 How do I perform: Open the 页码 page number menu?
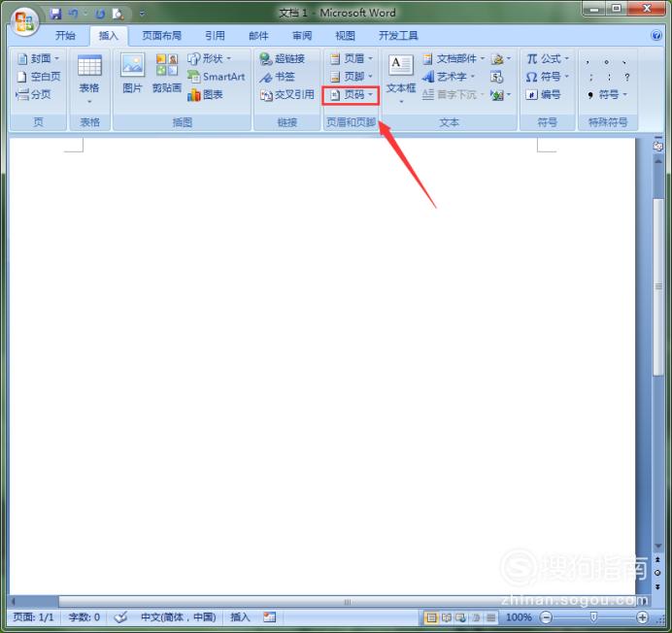coord(351,95)
